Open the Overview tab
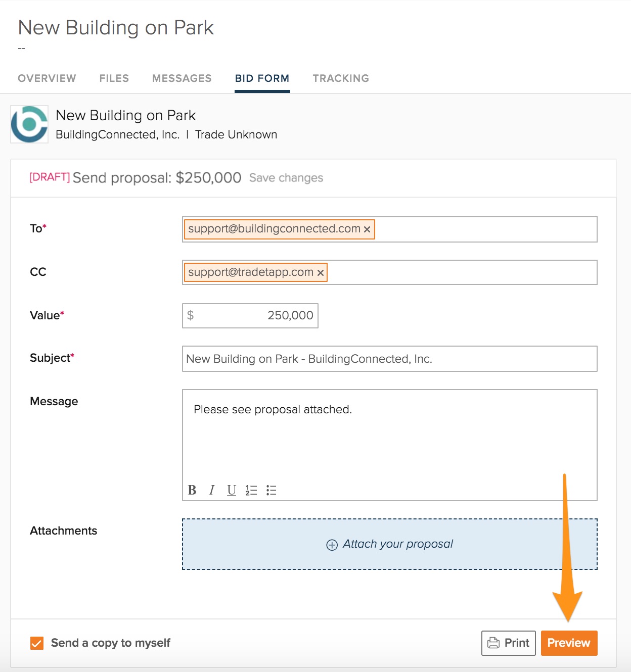Screen dimensions: 631x672 tap(47, 78)
